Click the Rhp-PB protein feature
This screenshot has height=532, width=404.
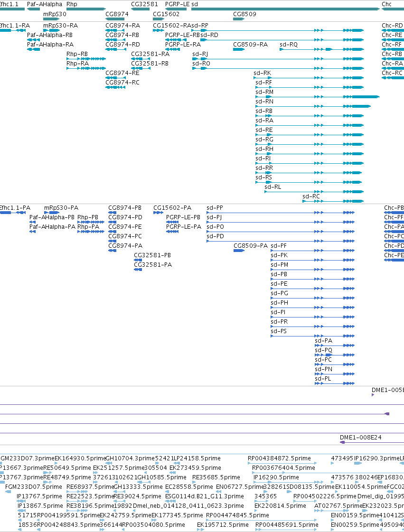click(x=91, y=222)
